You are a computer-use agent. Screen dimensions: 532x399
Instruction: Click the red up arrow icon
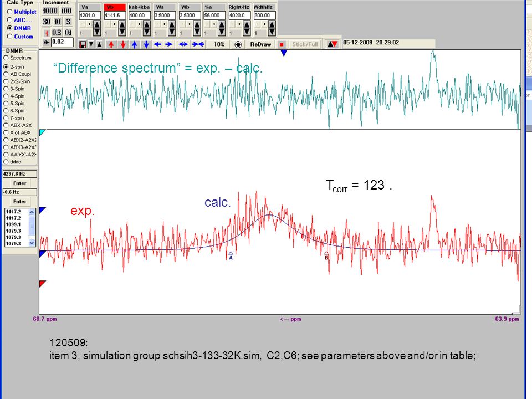coord(111,44)
